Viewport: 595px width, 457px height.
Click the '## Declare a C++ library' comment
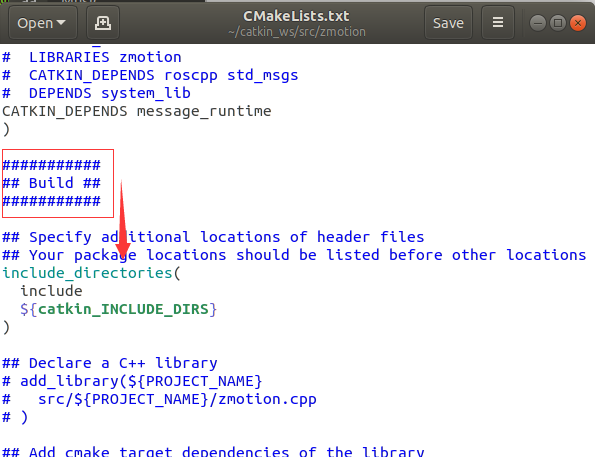point(110,363)
